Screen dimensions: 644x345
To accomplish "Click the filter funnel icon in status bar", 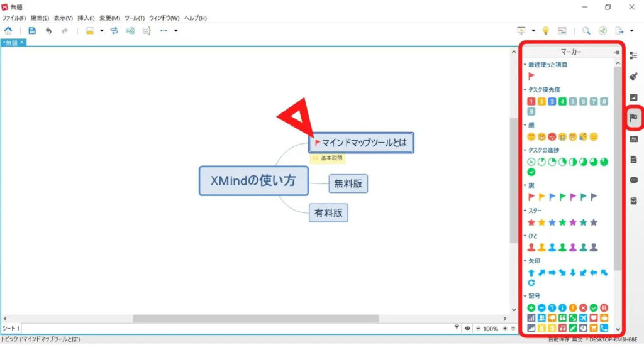I will pyautogui.click(x=457, y=327).
